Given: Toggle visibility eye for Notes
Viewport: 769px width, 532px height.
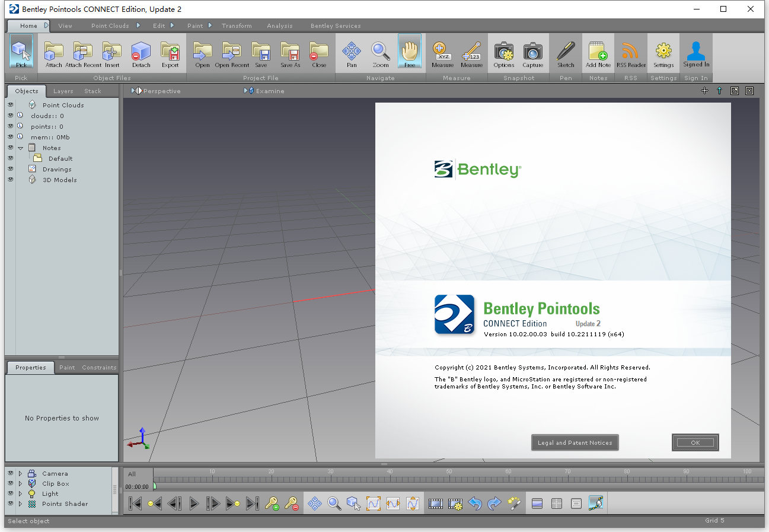Looking at the screenshot, I should pyautogui.click(x=11, y=148).
